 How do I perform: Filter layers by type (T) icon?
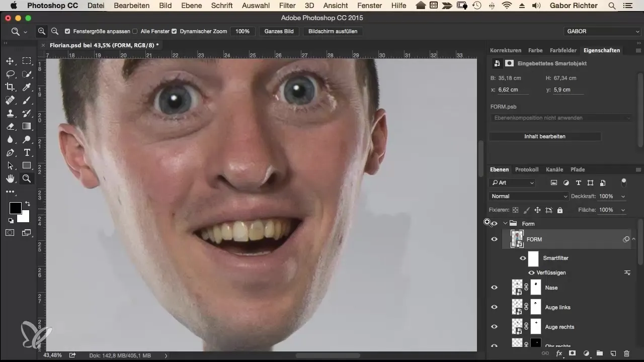point(578,183)
